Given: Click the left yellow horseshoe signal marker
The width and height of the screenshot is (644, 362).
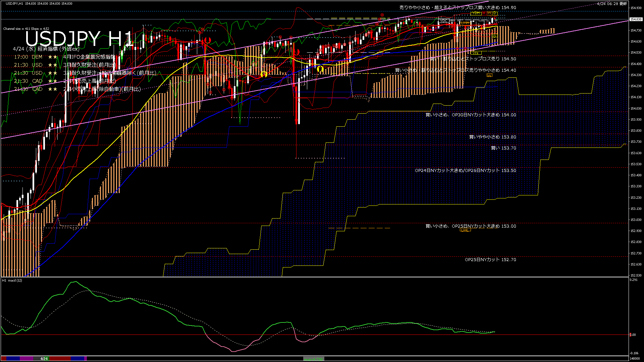Looking at the screenshot, I should pos(264,74).
